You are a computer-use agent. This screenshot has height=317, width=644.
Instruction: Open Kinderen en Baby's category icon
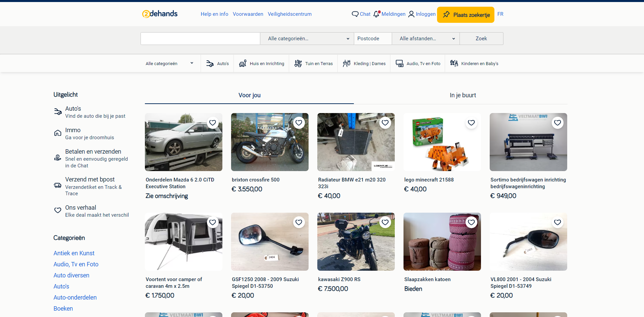pos(454,64)
